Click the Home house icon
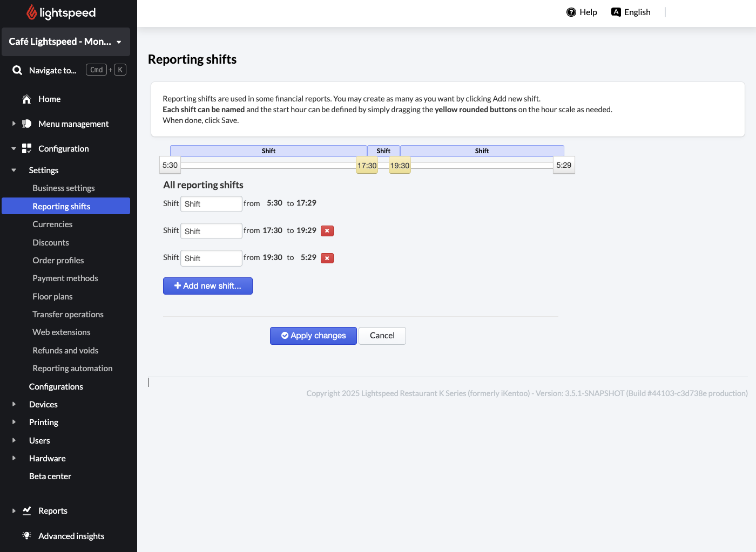The height and width of the screenshot is (552, 756). pyautogui.click(x=26, y=99)
